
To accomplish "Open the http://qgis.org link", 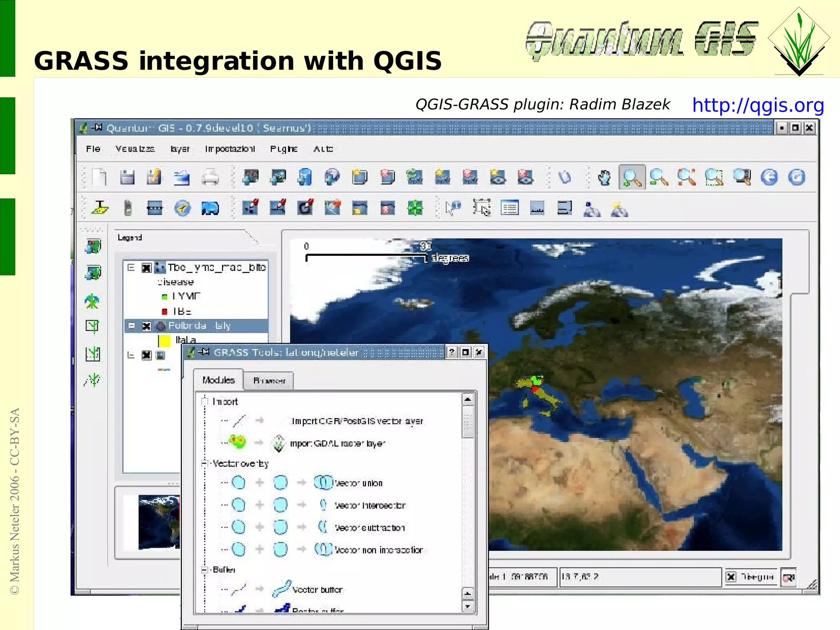I will tap(758, 105).
